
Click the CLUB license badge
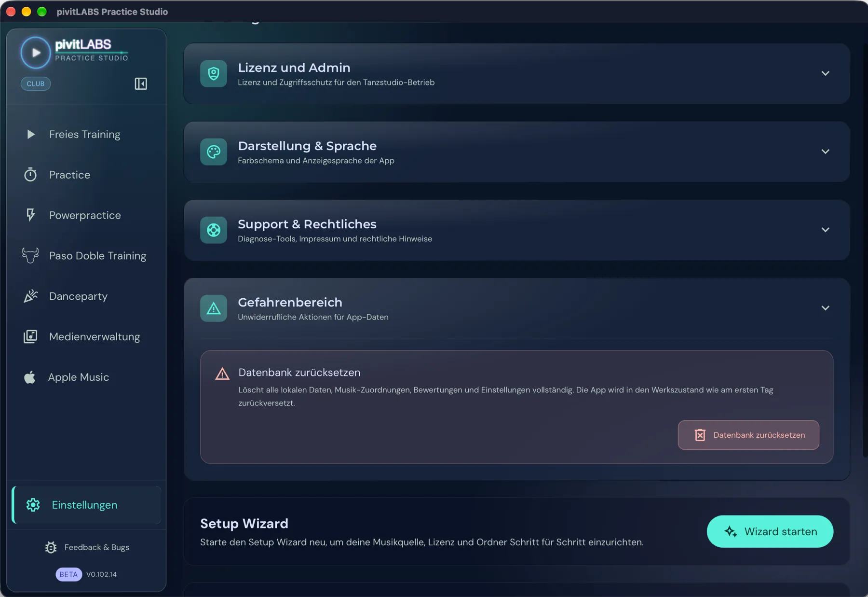[36, 83]
